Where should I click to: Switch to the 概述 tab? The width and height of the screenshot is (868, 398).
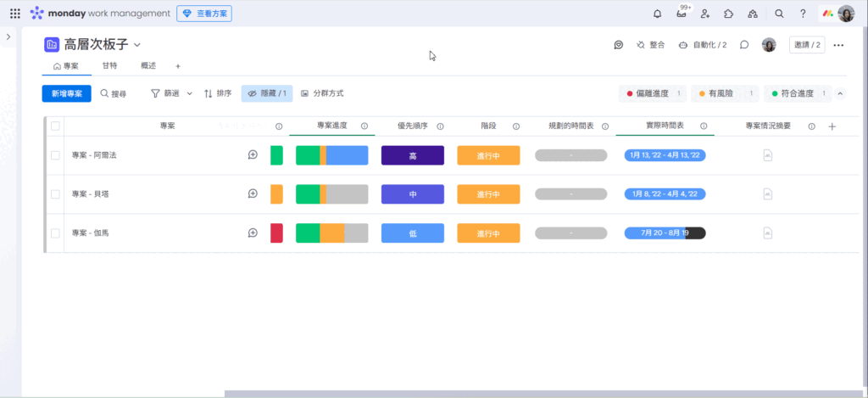click(148, 65)
